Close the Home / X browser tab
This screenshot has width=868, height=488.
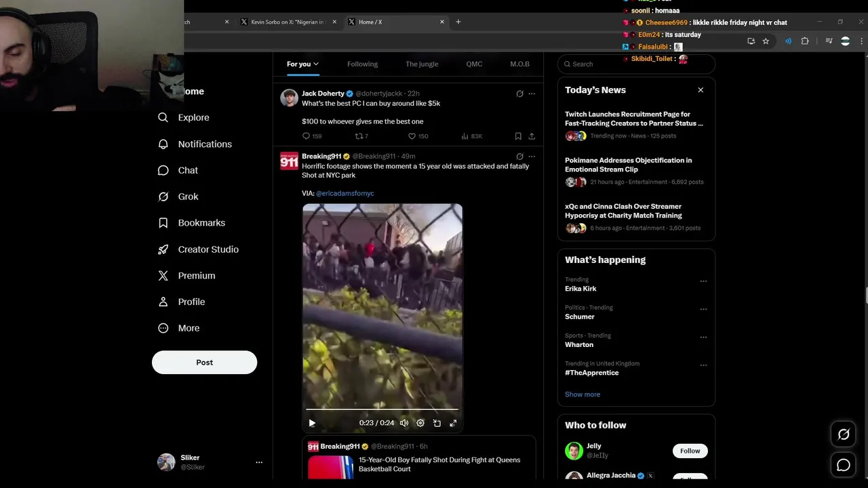point(442,22)
